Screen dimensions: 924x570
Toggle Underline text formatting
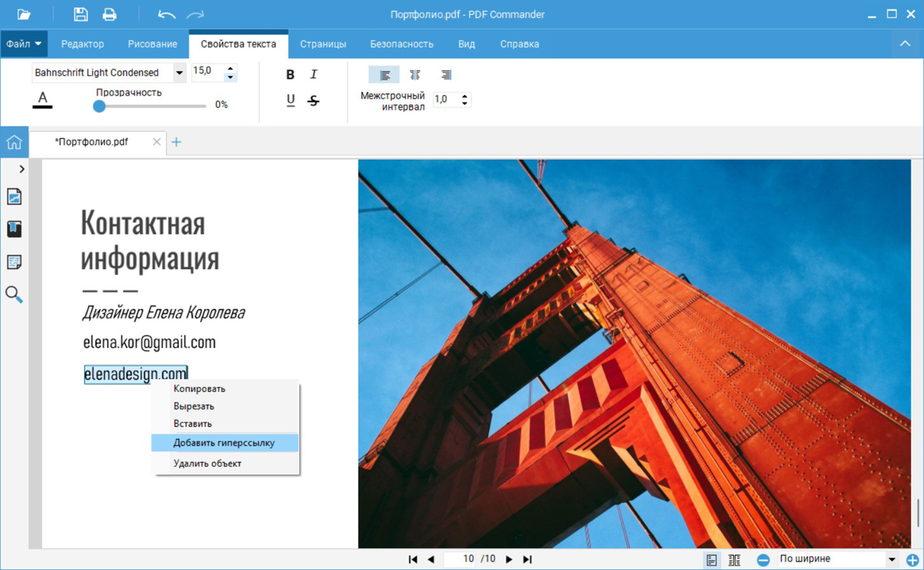pyautogui.click(x=290, y=100)
